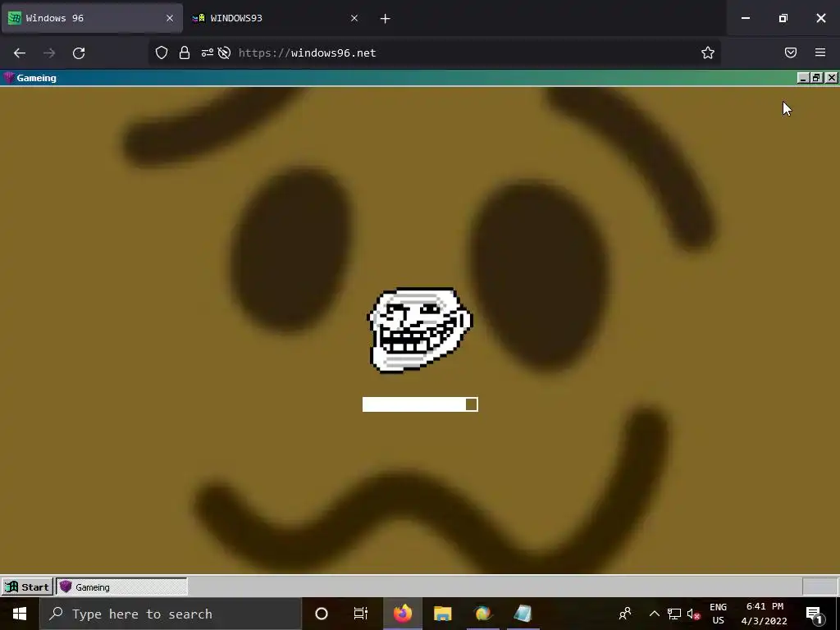Open the People icon in the tray
The height and width of the screenshot is (630, 840).
(624, 614)
